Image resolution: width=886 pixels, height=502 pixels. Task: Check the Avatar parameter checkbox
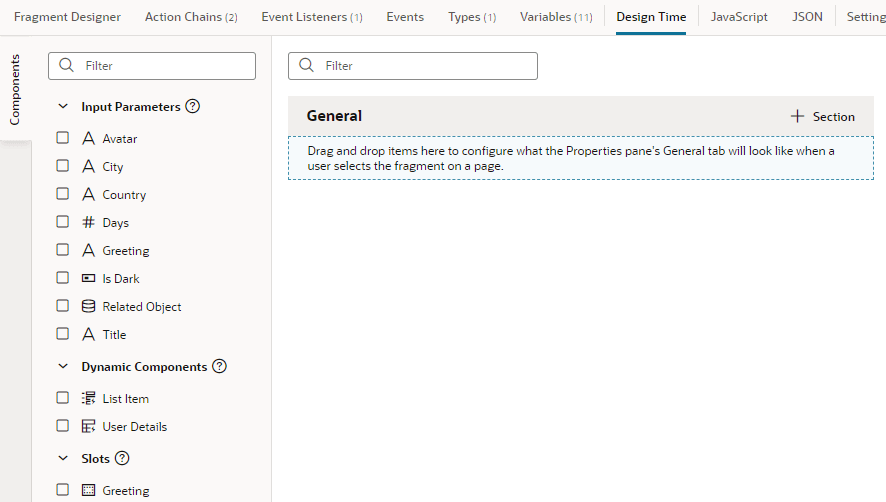tap(62, 138)
